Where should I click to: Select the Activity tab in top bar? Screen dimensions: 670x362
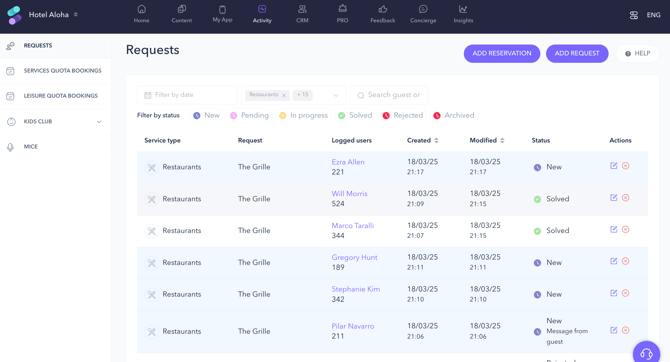[262, 14]
